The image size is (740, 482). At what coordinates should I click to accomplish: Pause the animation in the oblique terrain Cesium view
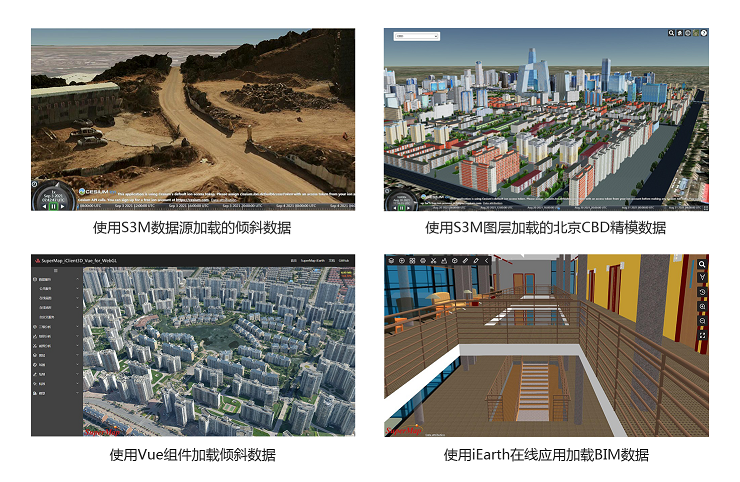point(53,206)
